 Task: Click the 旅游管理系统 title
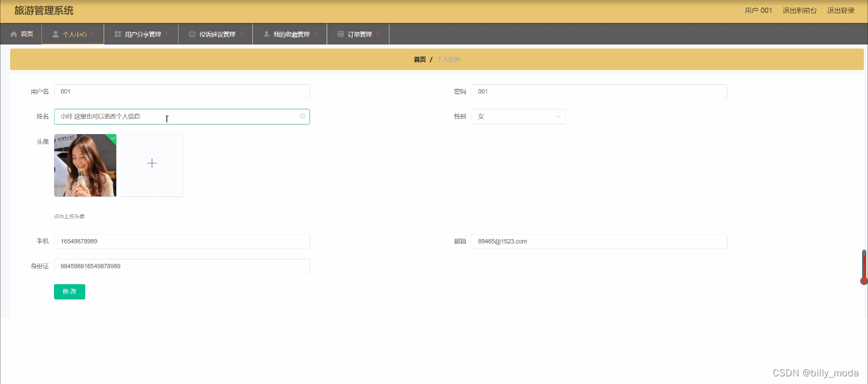coord(44,11)
